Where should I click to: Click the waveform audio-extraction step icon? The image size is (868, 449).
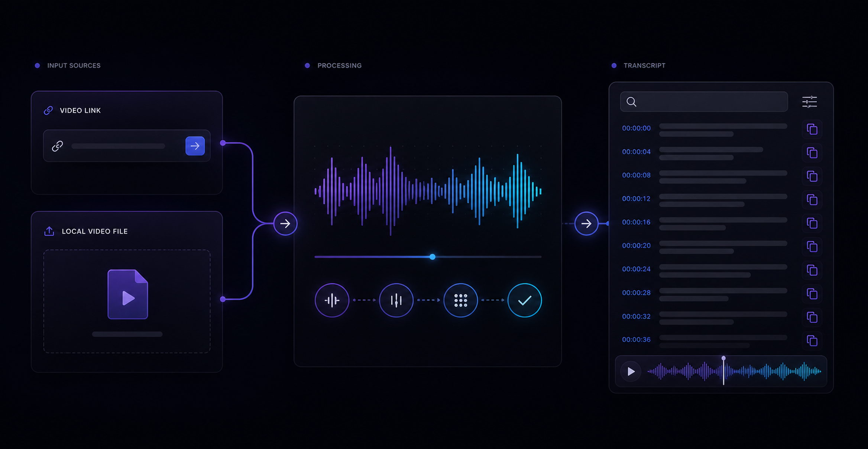pos(332,300)
